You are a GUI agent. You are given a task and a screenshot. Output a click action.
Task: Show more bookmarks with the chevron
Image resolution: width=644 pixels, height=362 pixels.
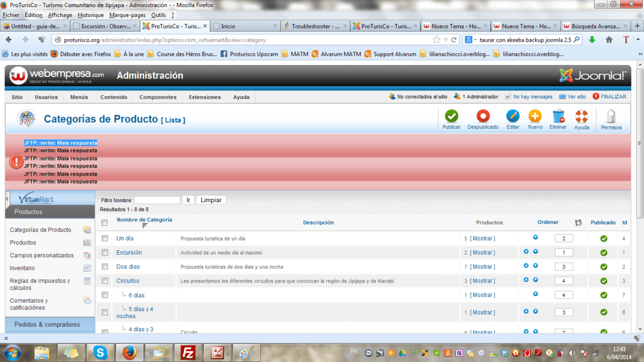point(640,54)
